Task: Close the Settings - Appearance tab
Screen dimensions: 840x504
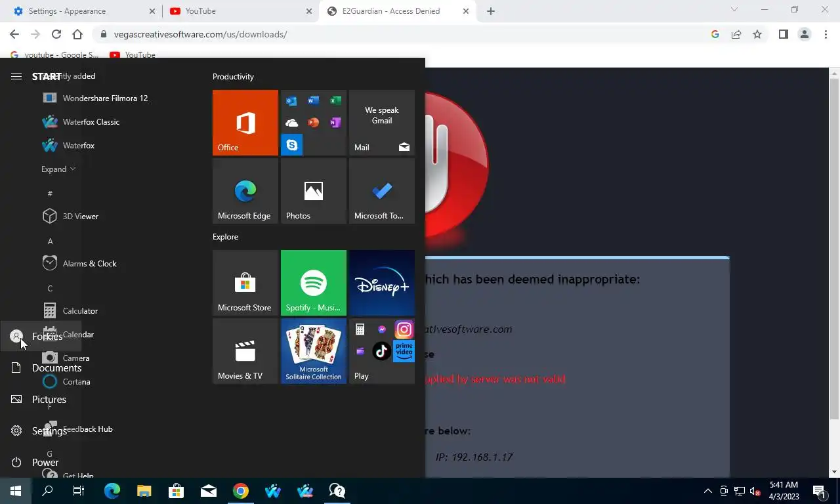Action: point(152,11)
